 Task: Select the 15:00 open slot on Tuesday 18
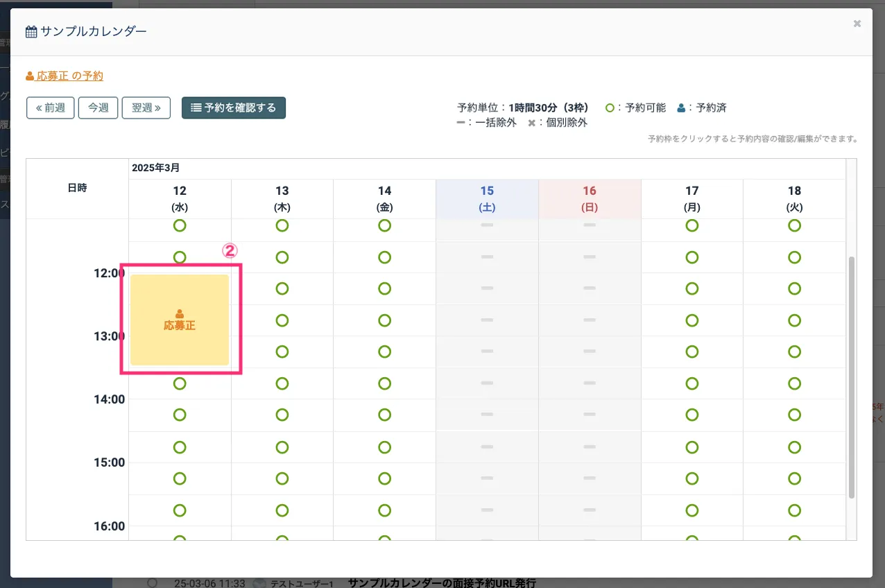click(794, 478)
